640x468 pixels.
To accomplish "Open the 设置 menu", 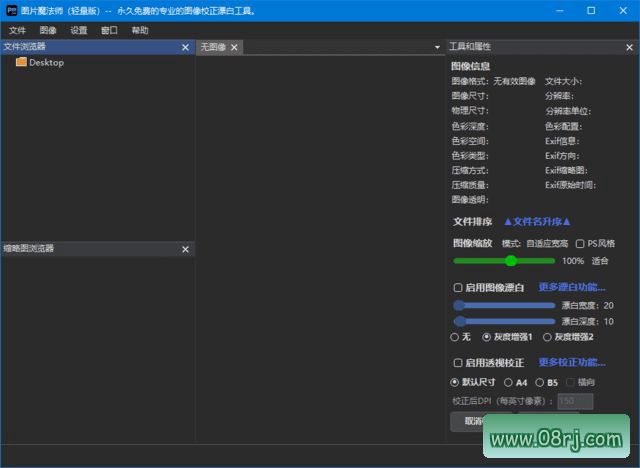I will point(78,31).
